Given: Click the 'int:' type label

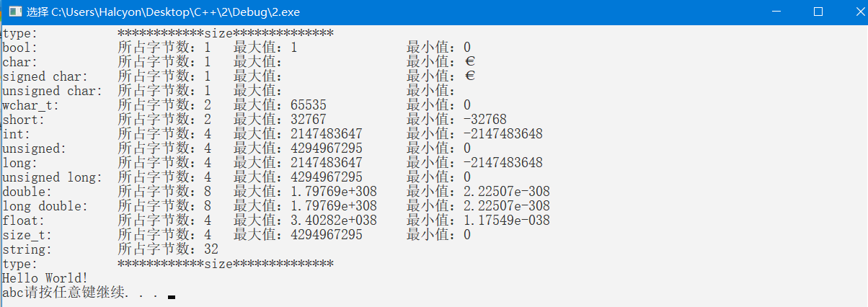Looking at the screenshot, I should click(x=17, y=134).
